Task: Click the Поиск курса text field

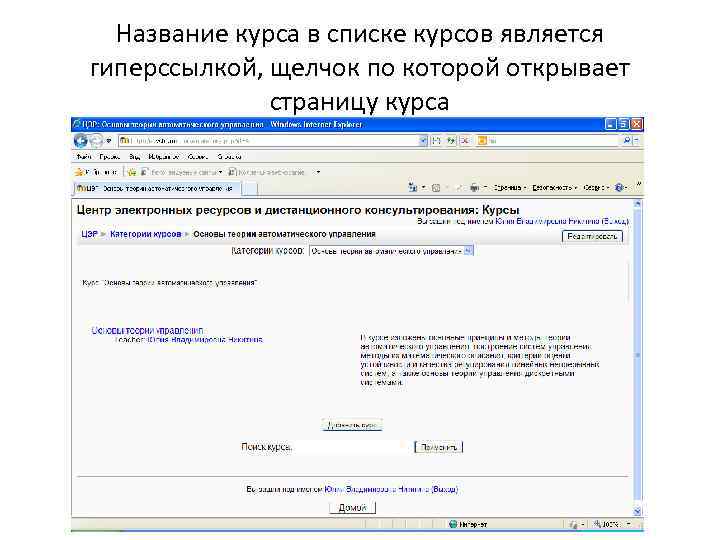Action: pyautogui.click(x=352, y=447)
